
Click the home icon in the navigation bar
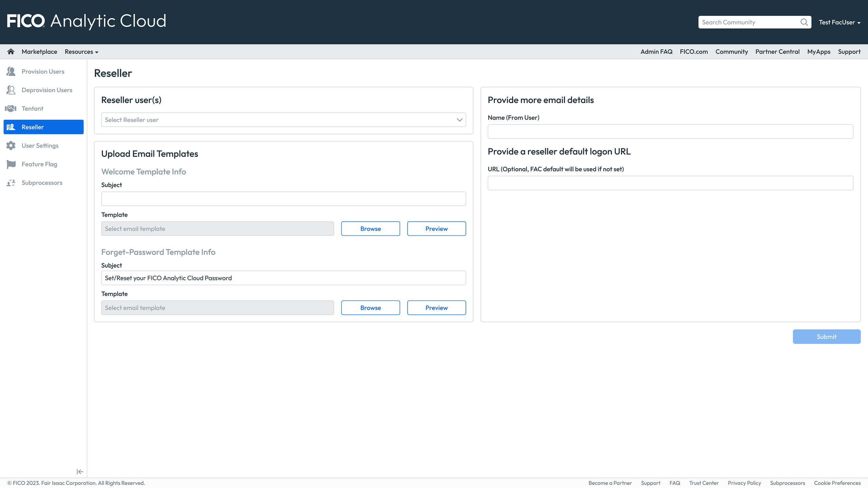11,52
